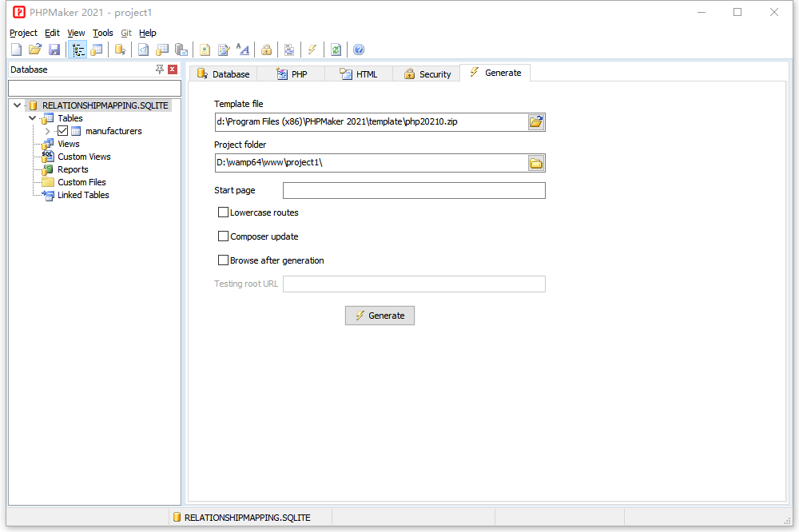Click the padlock security toolbar icon
799x532 pixels.
266,50
